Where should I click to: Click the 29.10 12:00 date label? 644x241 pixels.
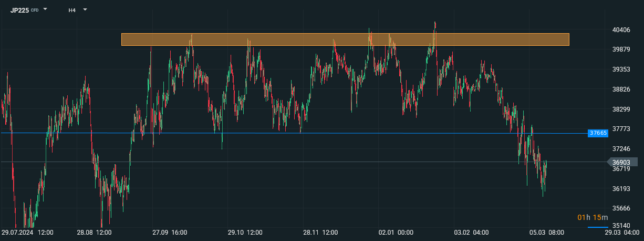coord(245,232)
